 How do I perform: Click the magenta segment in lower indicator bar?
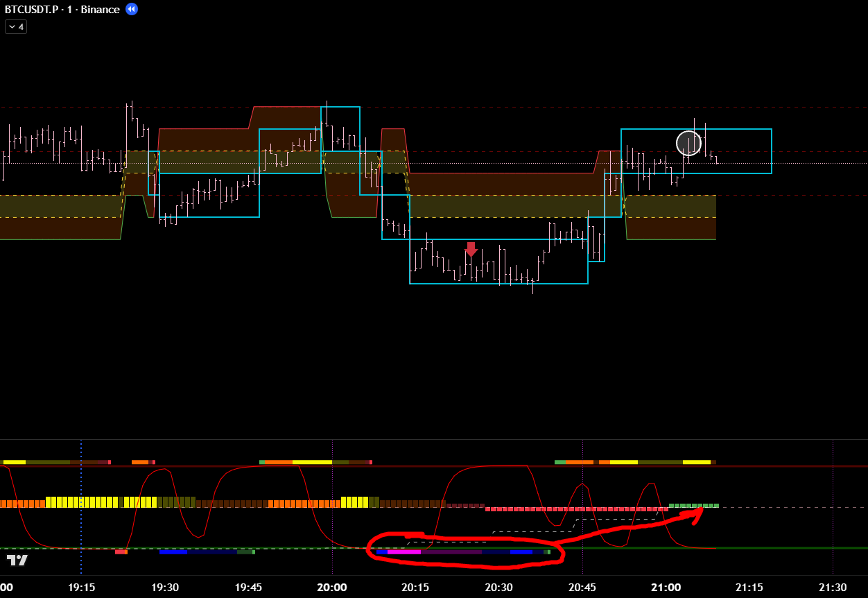coord(404,552)
